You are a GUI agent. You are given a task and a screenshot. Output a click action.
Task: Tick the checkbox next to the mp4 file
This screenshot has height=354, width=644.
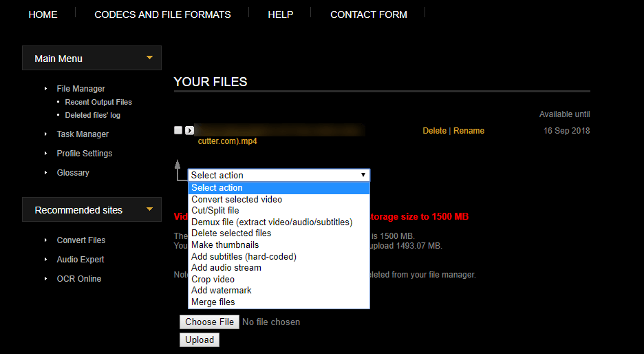tap(178, 130)
